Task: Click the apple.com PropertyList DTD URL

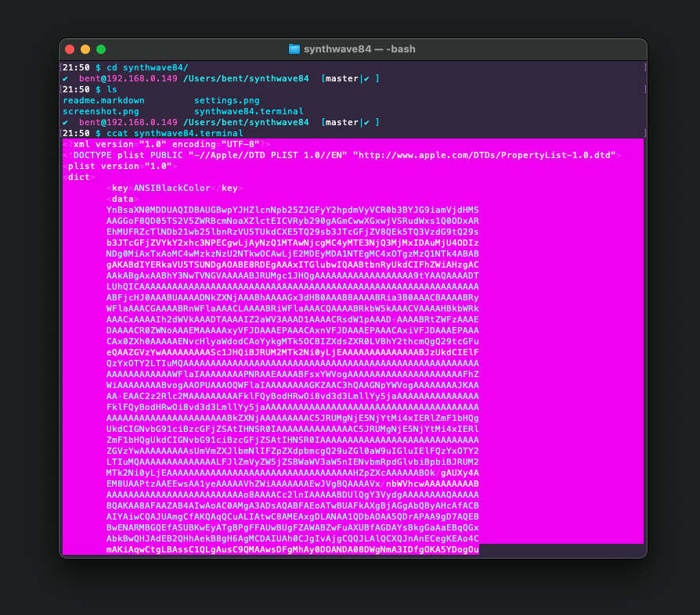Action: pyautogui.click(x=485, y=155)
